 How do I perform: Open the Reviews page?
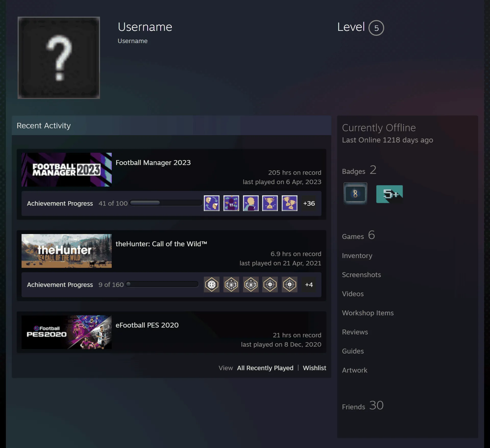point(355,332)
